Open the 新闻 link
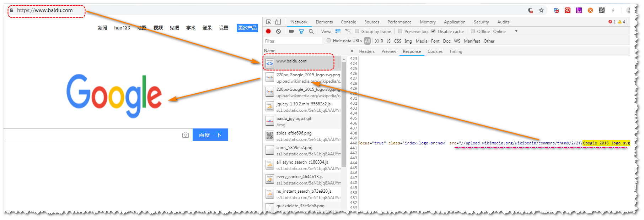The height and width of the screenshot is (220, 644). (x=102, y=28)
